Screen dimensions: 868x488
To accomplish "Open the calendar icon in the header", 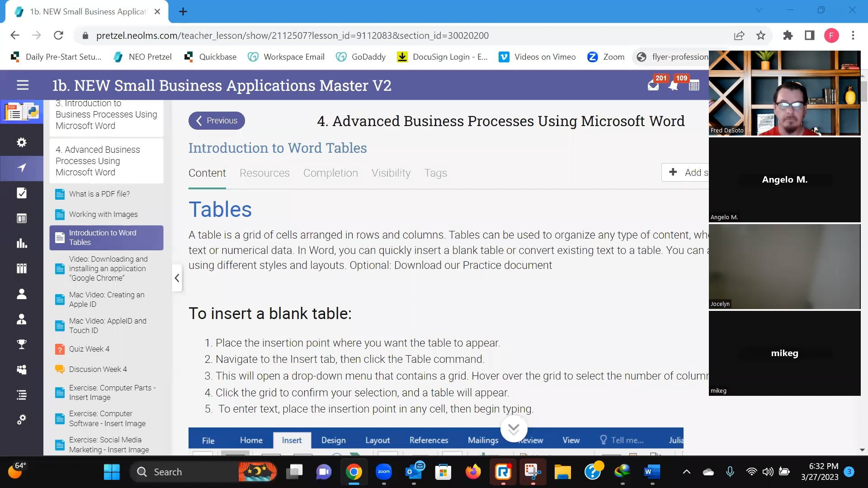I will (694, 85).
